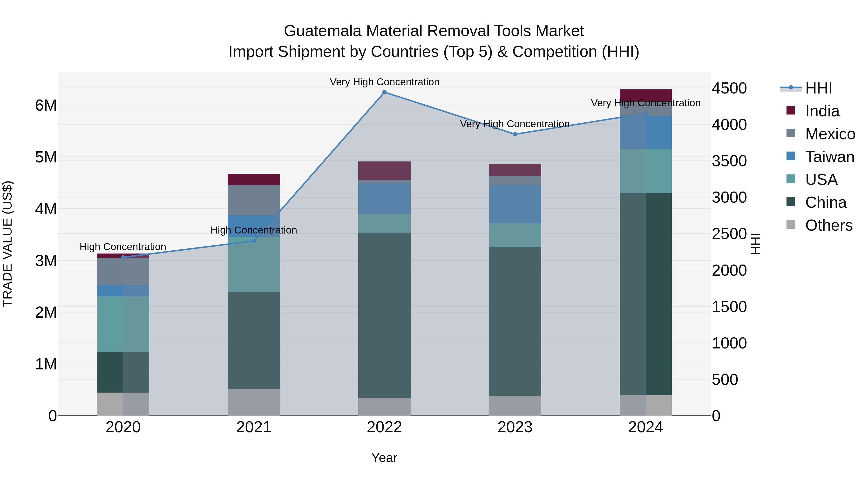868x488 pixels.
Task: Click the 2020 x-axis year label
Action: tap(123, 427)
